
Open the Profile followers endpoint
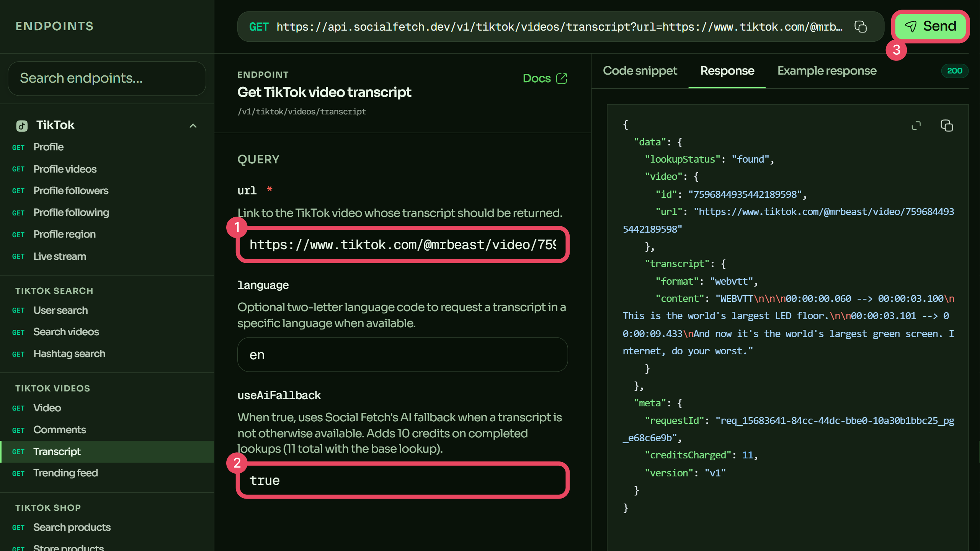107,191
